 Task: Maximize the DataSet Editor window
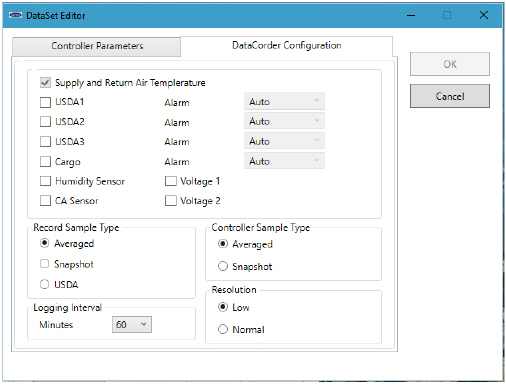pos(447,15)
